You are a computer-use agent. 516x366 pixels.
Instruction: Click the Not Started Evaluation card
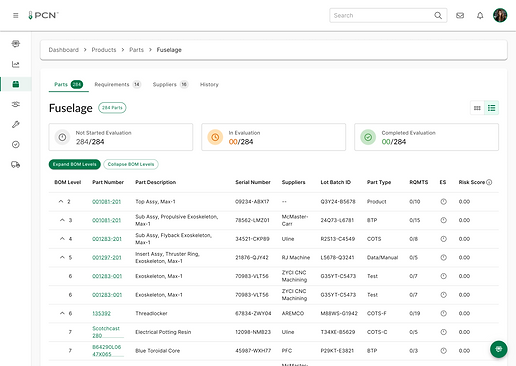tap(121, 137)
